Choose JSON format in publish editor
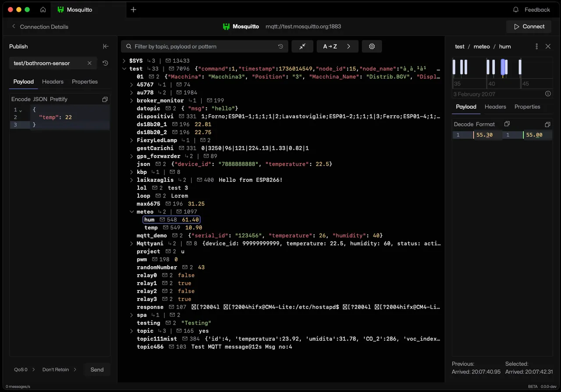The width and height of the screenshot is (561, 392). tap(40, 99)
